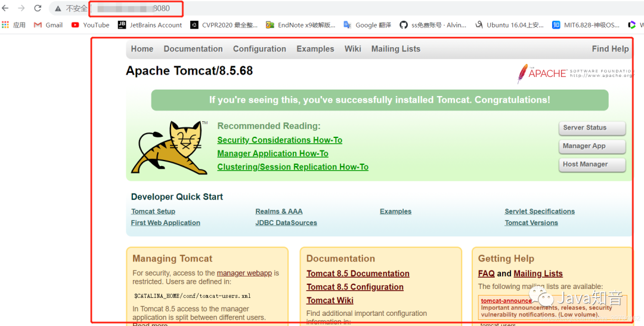644x326 pixels.
Task: Open the EndNote x9 bookmark
Action: point(301,25)
